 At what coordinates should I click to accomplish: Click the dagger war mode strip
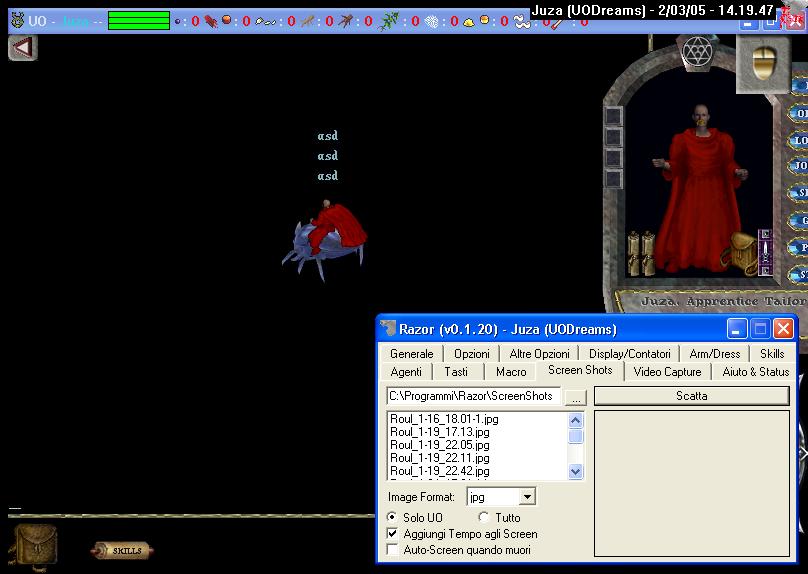point(765,252)
